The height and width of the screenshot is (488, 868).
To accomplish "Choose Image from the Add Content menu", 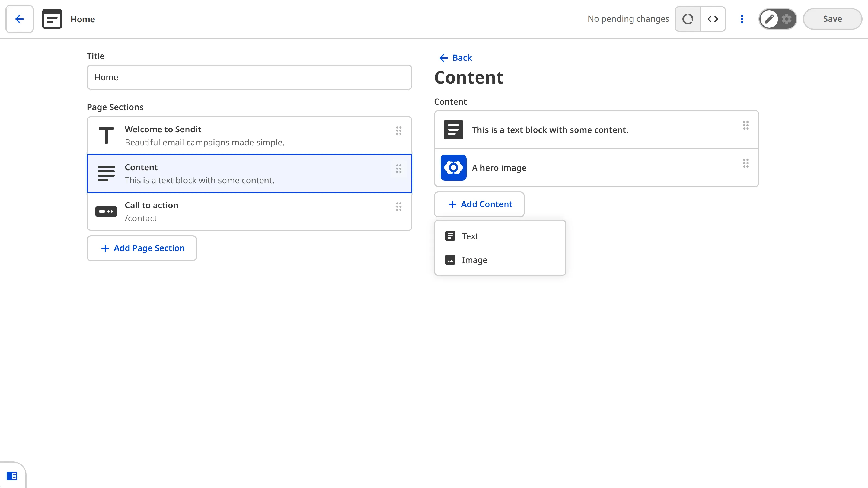I will tap(474, 260).
